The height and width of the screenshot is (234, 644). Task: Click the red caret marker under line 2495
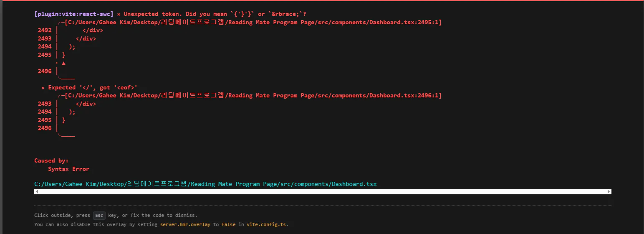(x=63, y=63)
